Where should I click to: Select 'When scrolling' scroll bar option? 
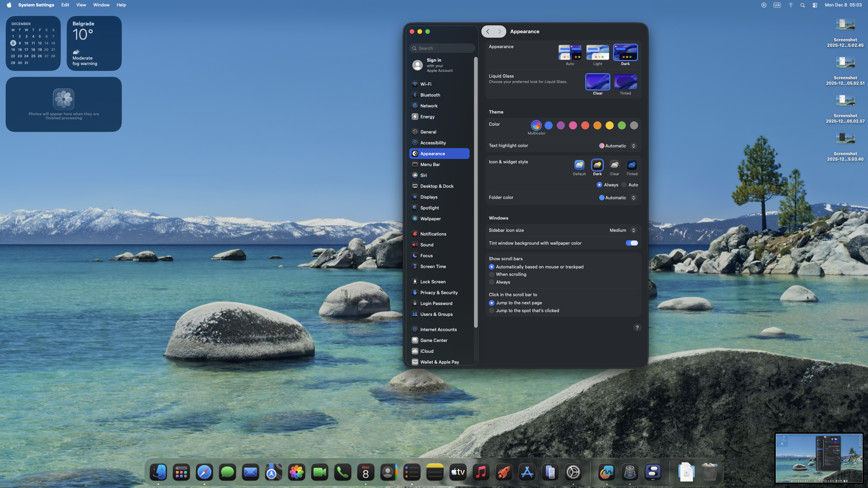[492, 274]
